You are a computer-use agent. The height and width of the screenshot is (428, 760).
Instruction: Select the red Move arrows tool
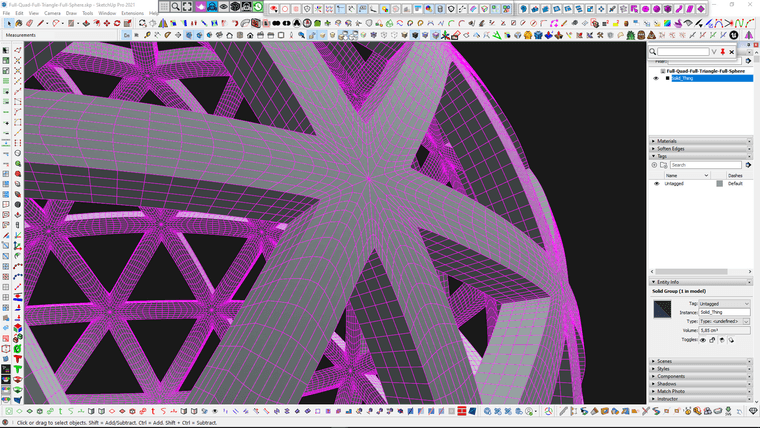tap(107, 23)
